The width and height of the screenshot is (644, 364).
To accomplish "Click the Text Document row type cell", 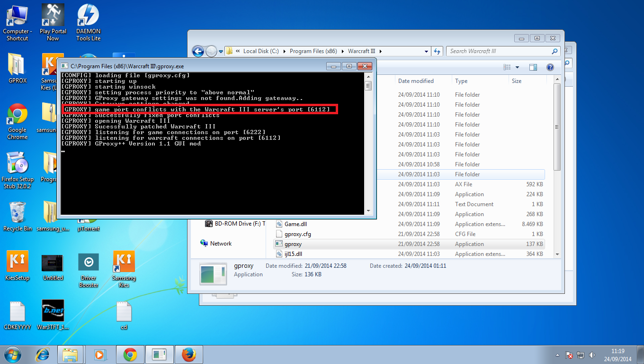I will point(474,204).
